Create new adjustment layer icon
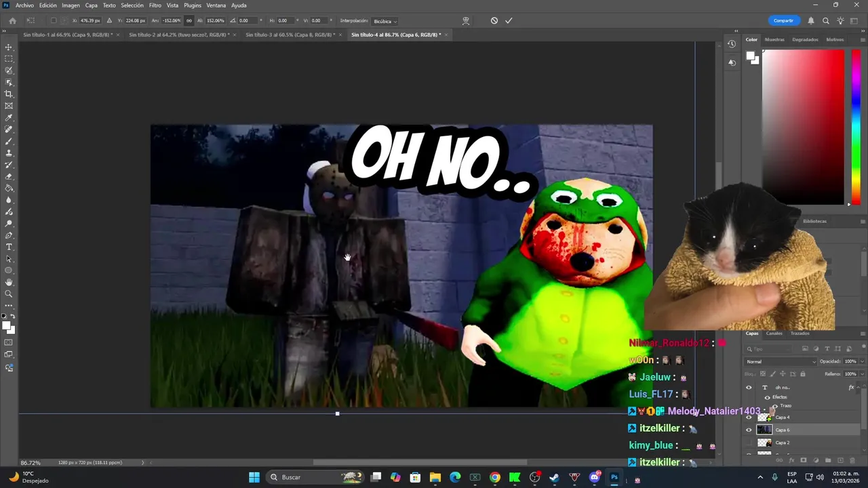Screen dimensions: 868x488 point(816,460)
